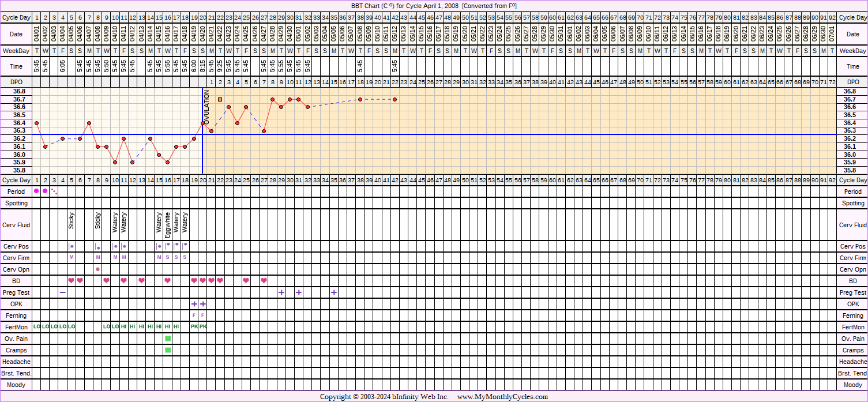Click the light spotting Period marker on day 3
This screenshot has width=868, height=402.
click(x=54, y=191)
